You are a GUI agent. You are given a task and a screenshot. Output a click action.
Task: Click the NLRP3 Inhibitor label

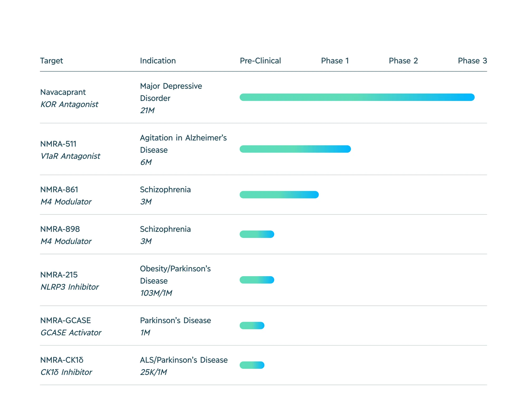[x=69, y=287]
